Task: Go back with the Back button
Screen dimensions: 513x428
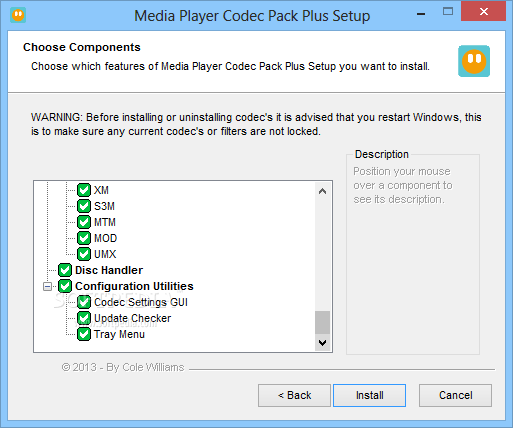Action: (294, 395)
